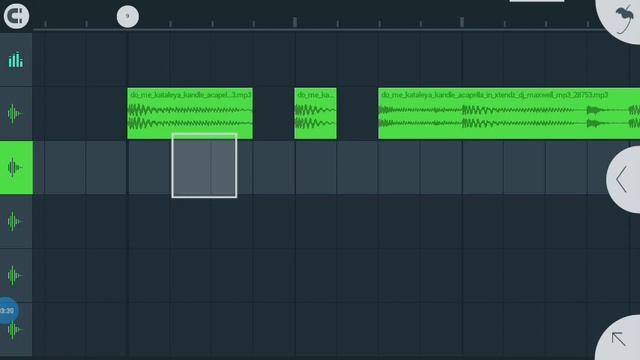Tap the white selection box on highlighted track
This screenshot has width=640, height=360.
(204, 166)
